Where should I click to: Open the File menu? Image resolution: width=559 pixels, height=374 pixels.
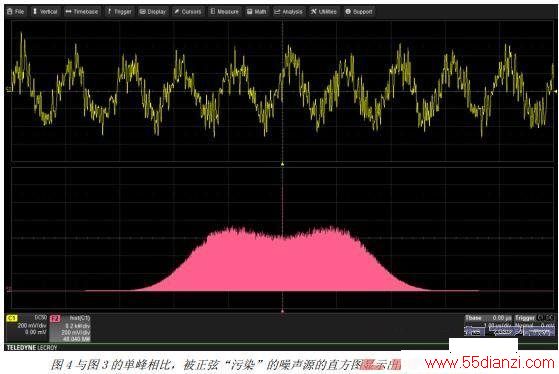pos(16,12)
